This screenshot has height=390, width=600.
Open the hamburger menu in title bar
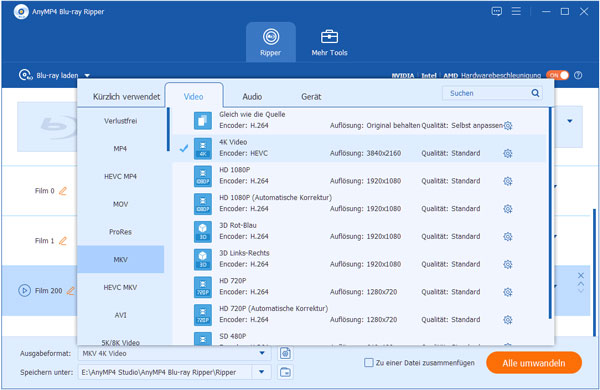pyautogui.click(x=516, y=11)
